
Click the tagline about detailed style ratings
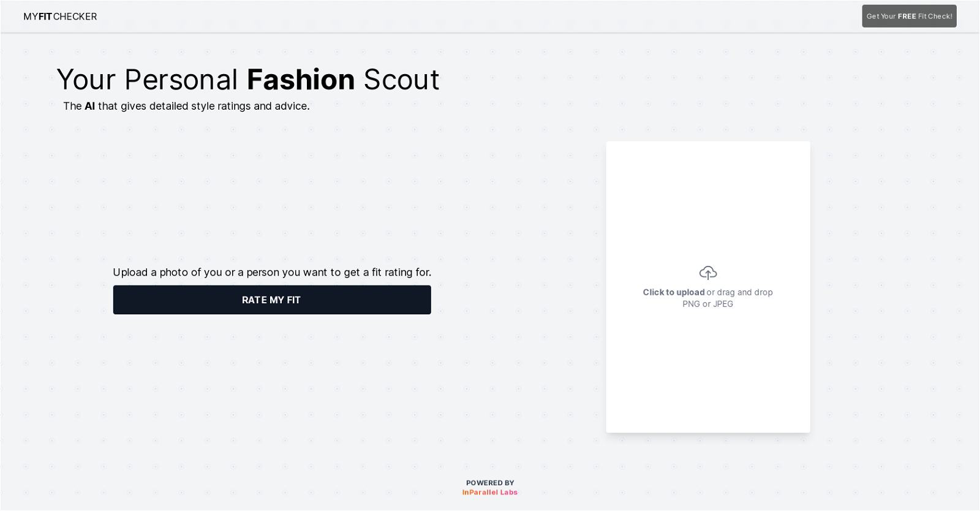(x=186, y=106)
